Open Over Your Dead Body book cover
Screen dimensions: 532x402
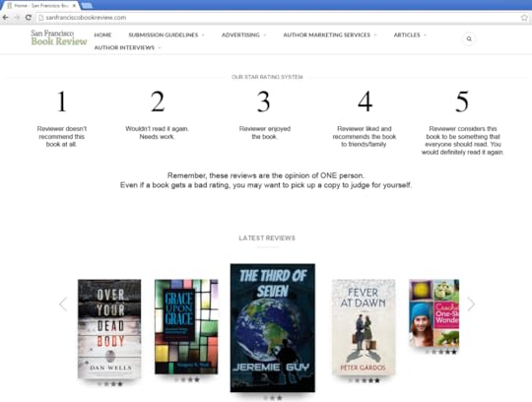109,329
